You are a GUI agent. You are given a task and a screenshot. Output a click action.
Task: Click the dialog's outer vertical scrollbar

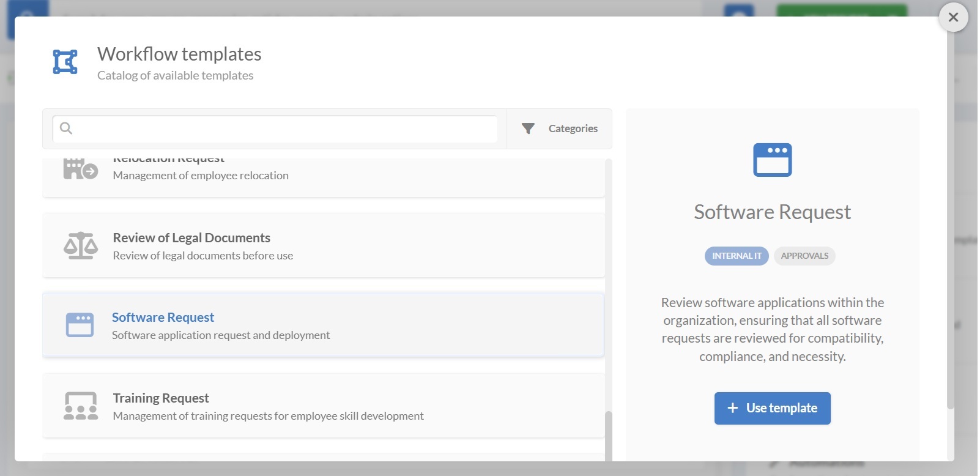click(x=951, y=220)
